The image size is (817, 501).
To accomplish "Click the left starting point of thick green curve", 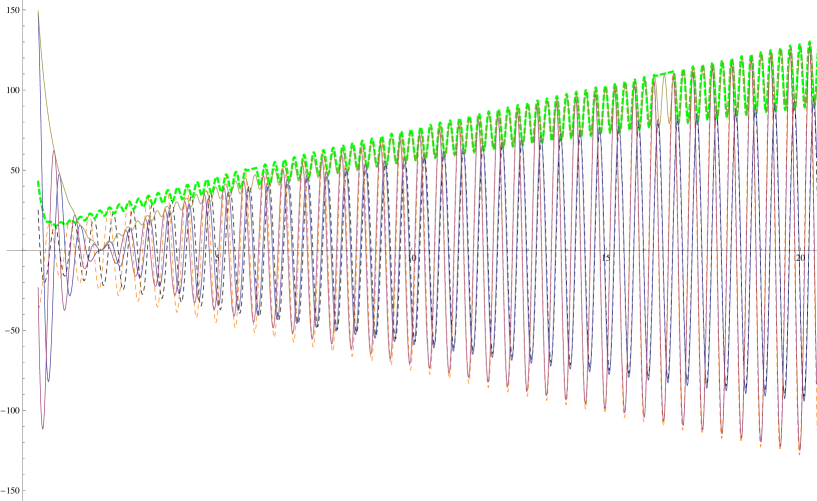I will pos(38,182).
